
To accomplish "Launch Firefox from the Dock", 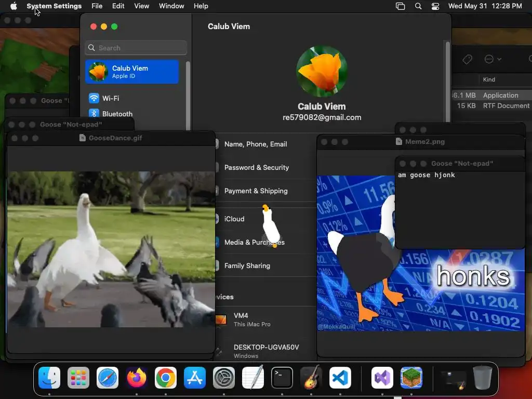I will pos(137,378).
